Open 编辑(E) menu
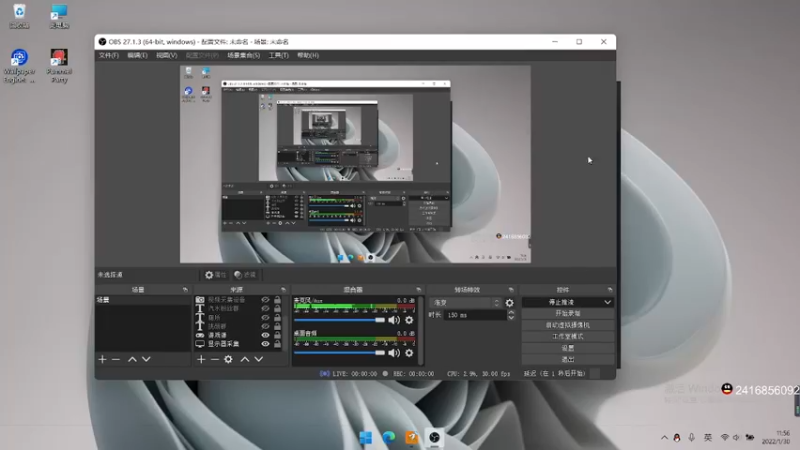 (x=137, y=55)
